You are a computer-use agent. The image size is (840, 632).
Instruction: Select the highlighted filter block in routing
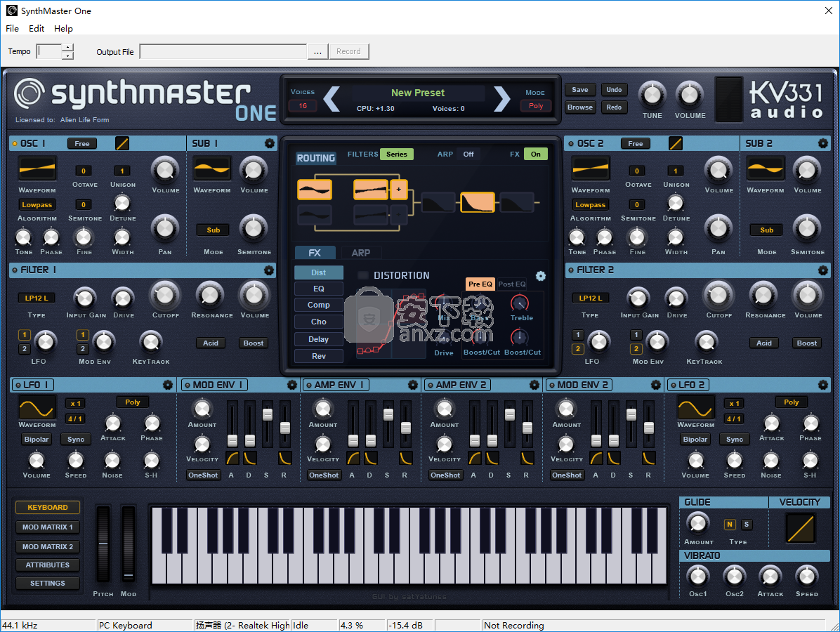pos(478,202)
